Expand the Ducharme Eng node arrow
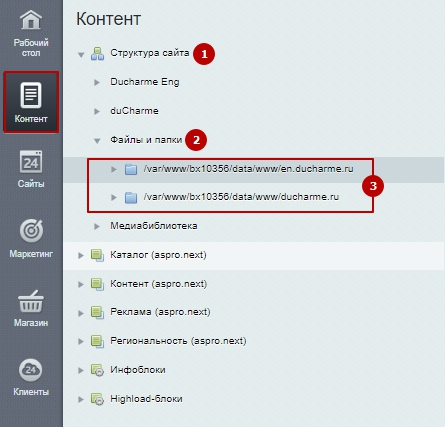The width and height of the screenshot is (445, 427). (97, 82)
